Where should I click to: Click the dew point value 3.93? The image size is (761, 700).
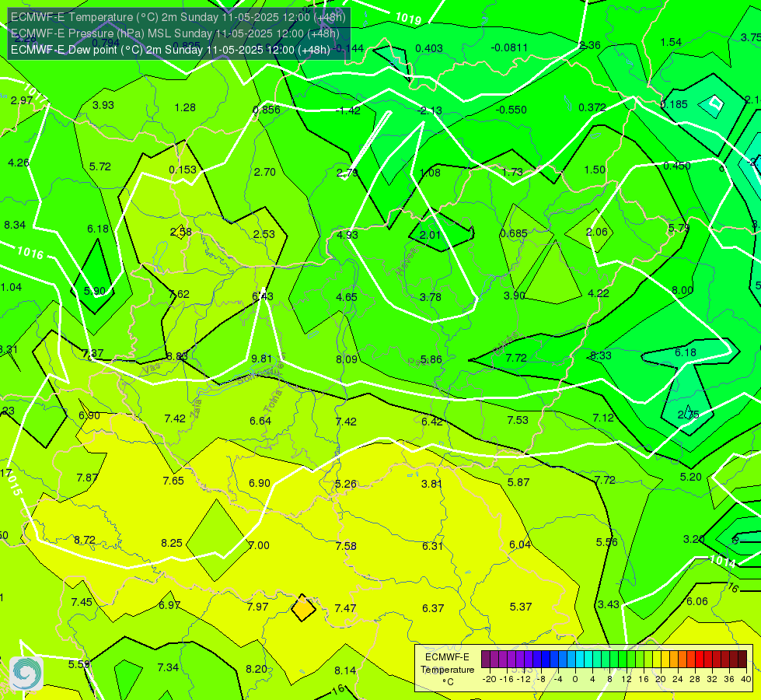point(103,105)
